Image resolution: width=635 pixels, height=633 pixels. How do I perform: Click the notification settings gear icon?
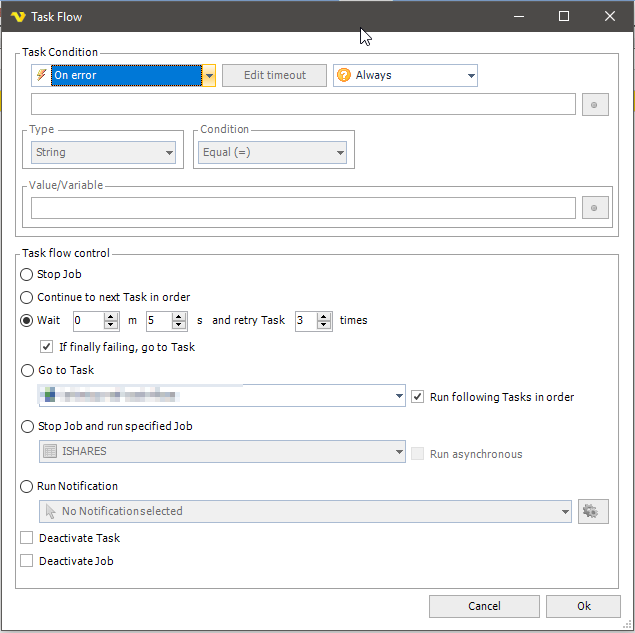coord(590,511)
